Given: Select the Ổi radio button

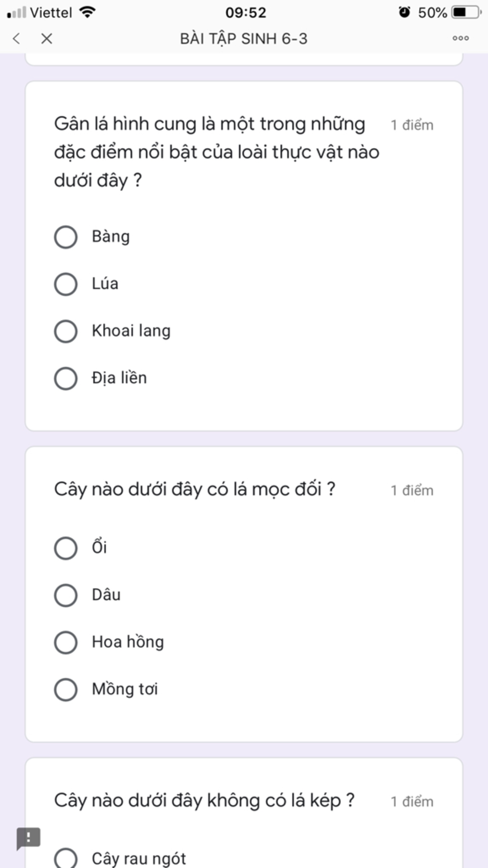Looking at the screenshot, I should (66, 548).
